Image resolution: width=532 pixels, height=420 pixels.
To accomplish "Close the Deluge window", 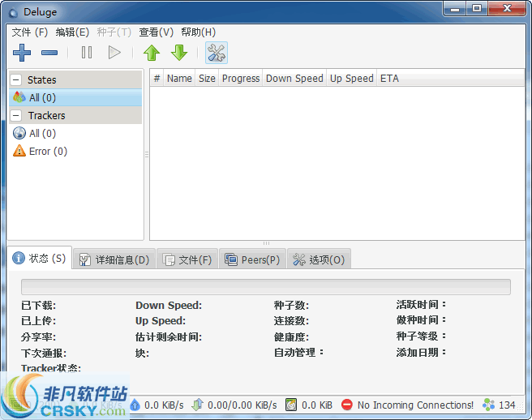I will point(507,8).
